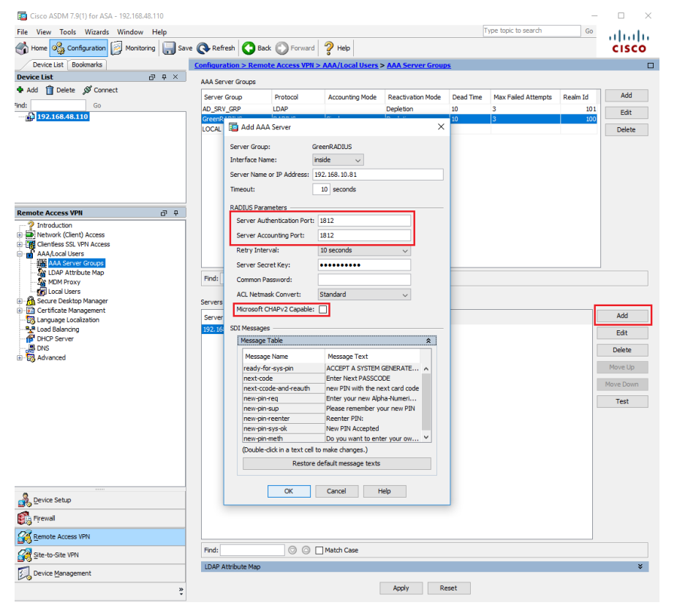Switch to the Bookmarks tab
Screen dimensions: 677x616
pyautogui.click(x=86, y=64)
